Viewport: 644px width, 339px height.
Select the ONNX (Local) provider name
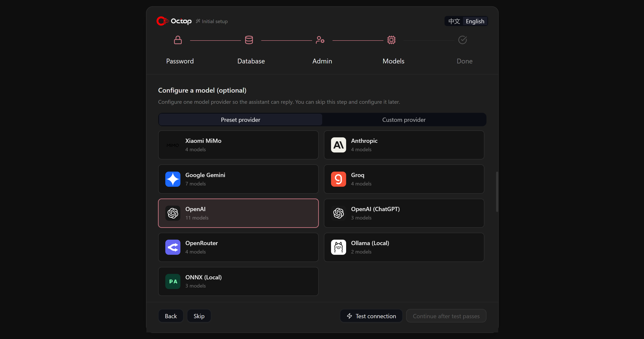(x=203, y=277)
